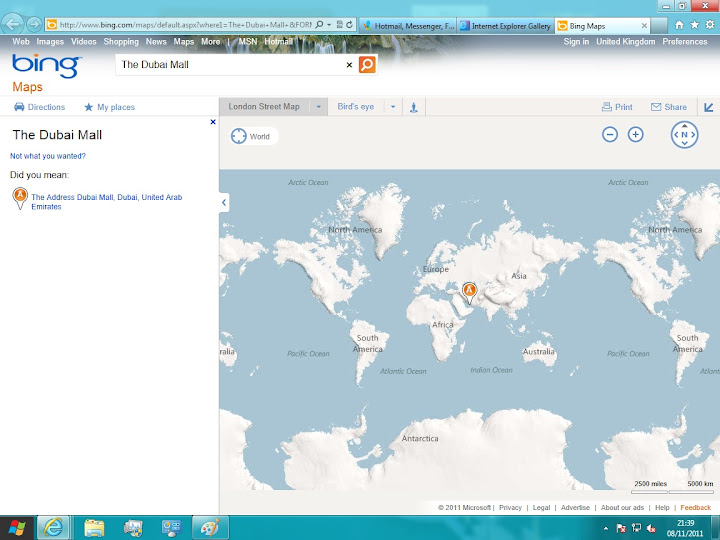Click pin A icon in results list

(x=20, y=198)
